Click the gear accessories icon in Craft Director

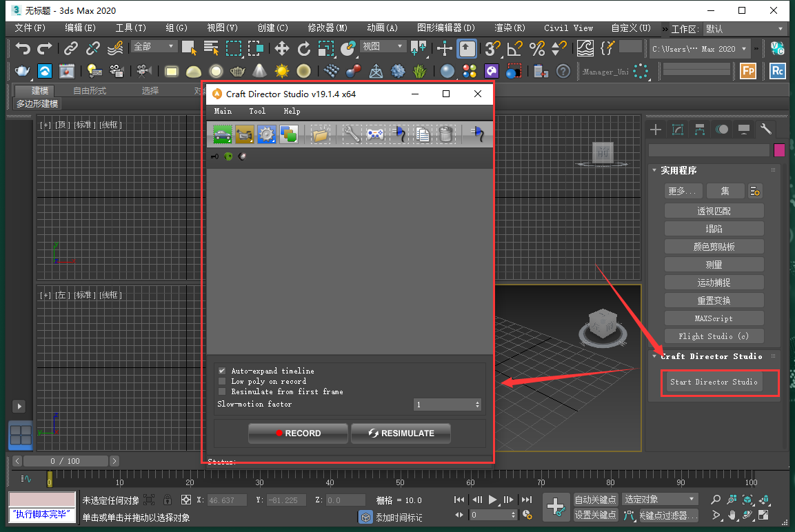coord(267,134)
